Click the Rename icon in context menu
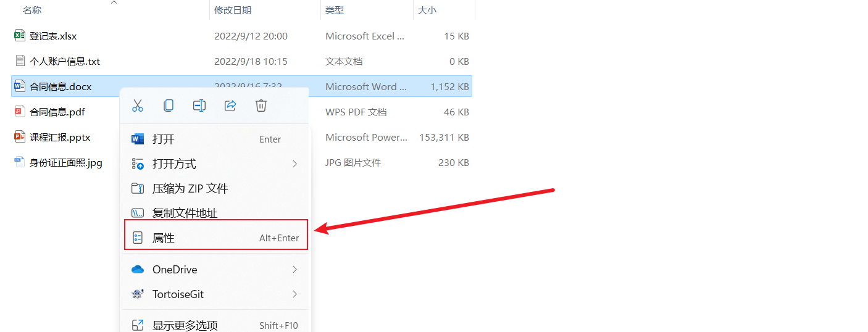This screenshot has height=332, width=868. [x=199, y=106]
